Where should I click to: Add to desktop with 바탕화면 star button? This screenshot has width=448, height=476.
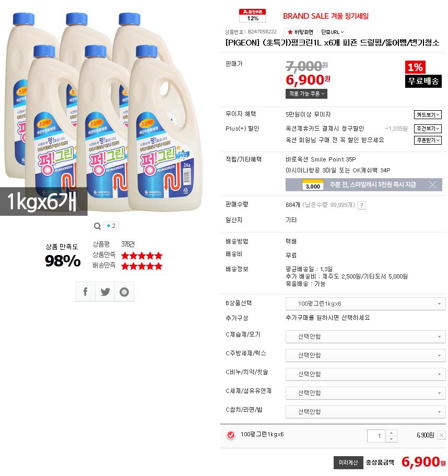point(300,32)
